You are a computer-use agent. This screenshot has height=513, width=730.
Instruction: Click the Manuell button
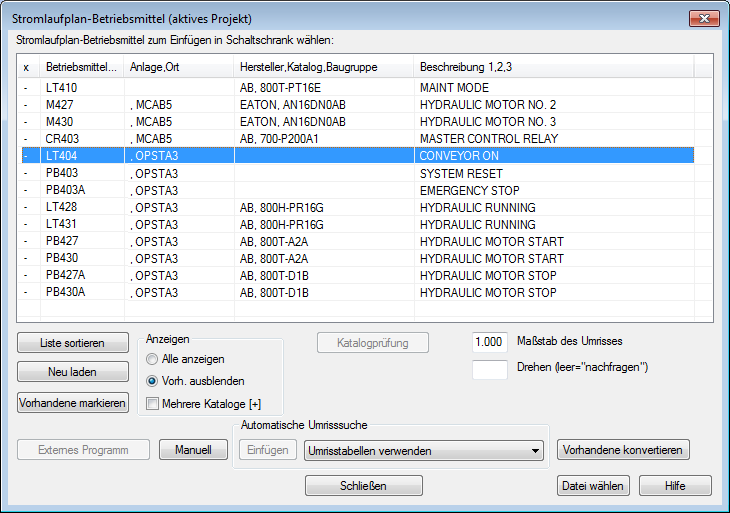point(193,450)
